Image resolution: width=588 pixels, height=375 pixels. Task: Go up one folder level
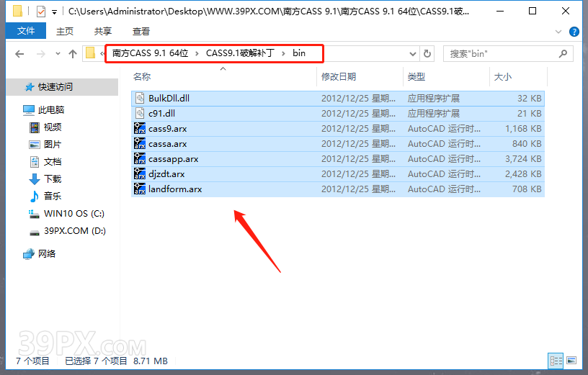tap(73, 54)
